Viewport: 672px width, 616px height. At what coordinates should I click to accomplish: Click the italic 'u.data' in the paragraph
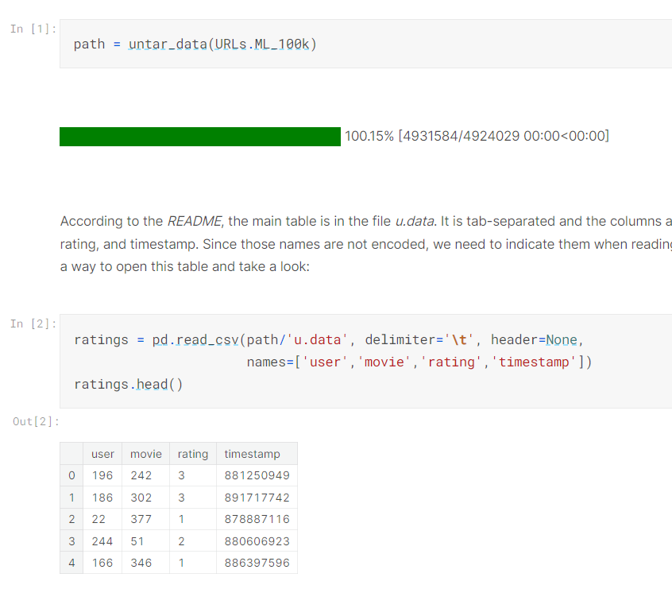pyautogui.click(x=415, y=221)
